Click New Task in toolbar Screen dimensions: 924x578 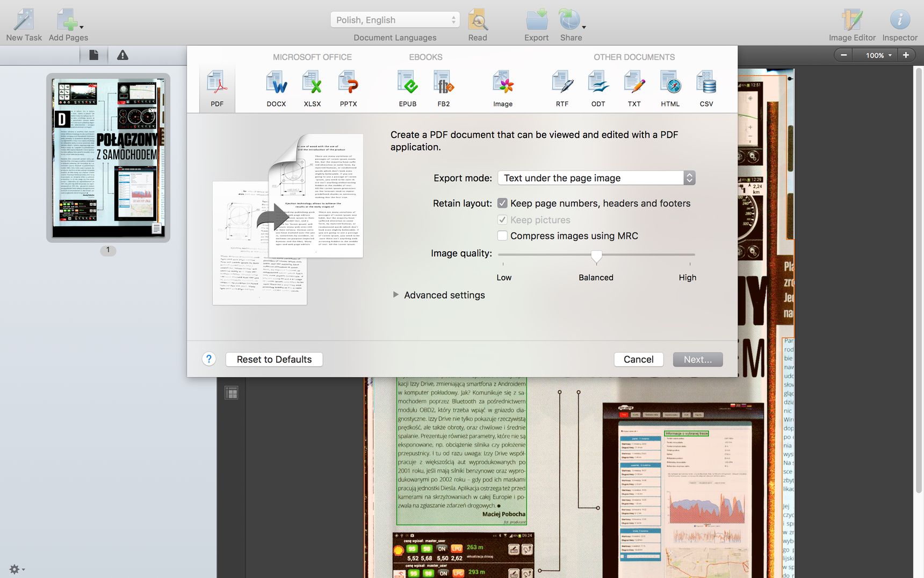click(x=24, y=24)
